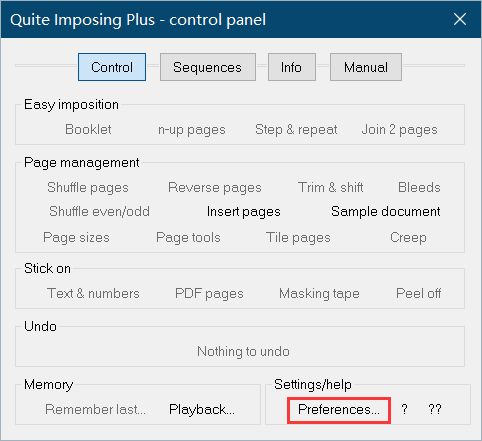Click Remember last in Memory
Screen dimensions: 482x441
95,410
